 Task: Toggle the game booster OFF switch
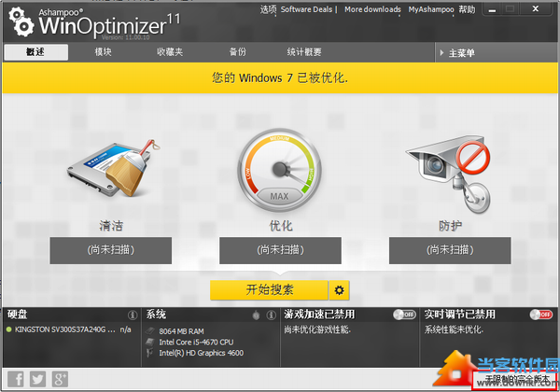click(404, 315)
